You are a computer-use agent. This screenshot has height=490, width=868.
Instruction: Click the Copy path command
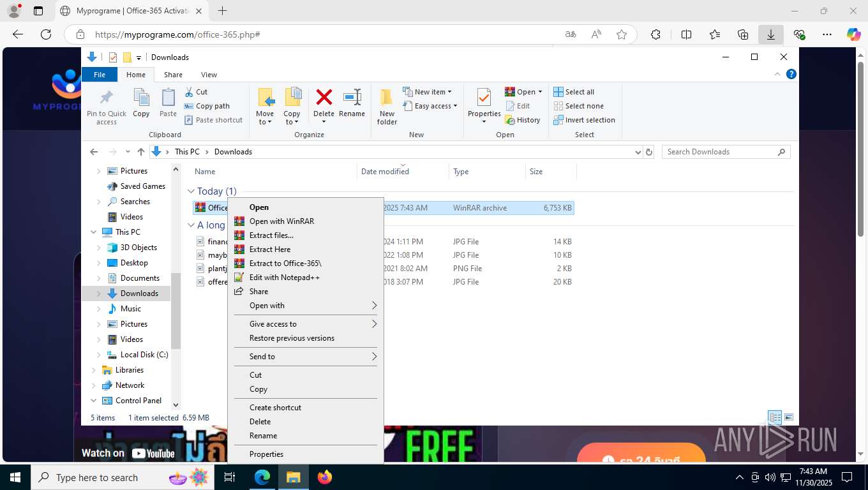point(207,106)
